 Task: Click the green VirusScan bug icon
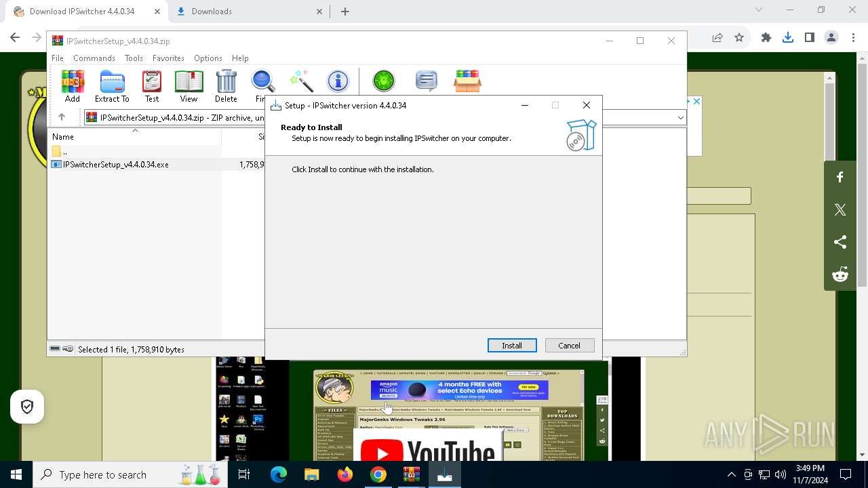384,81
